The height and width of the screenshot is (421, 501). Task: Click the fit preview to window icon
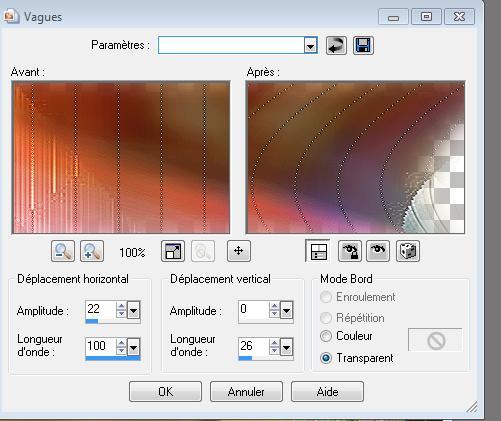tap(173, 251)
